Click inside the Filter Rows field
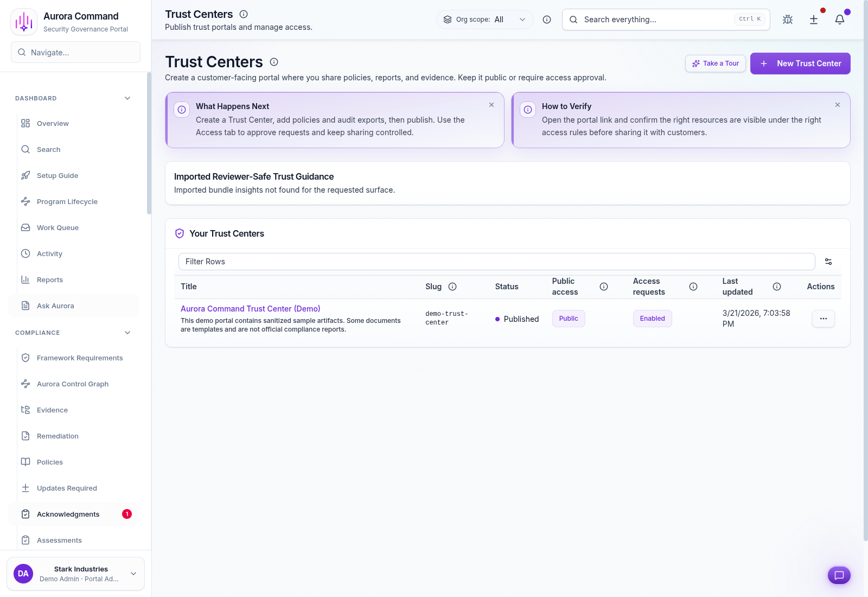868x597 pixels. (x=496, y=261)
